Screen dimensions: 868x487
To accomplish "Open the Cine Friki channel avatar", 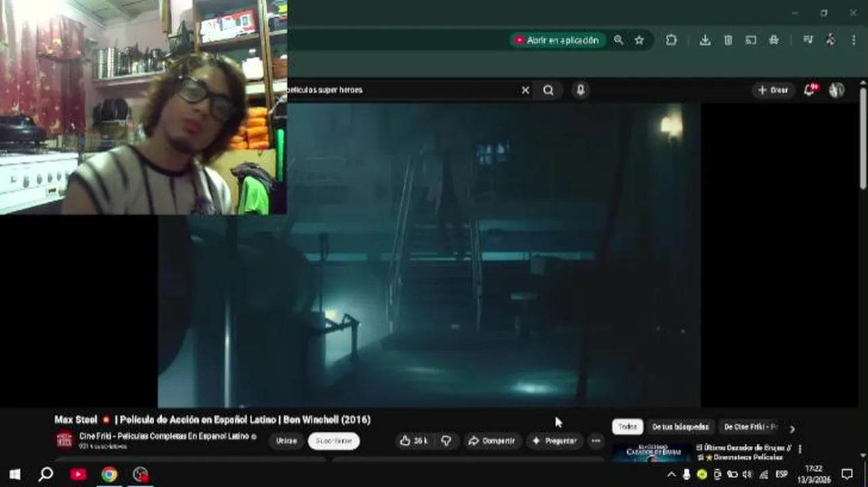I will 64,440.
